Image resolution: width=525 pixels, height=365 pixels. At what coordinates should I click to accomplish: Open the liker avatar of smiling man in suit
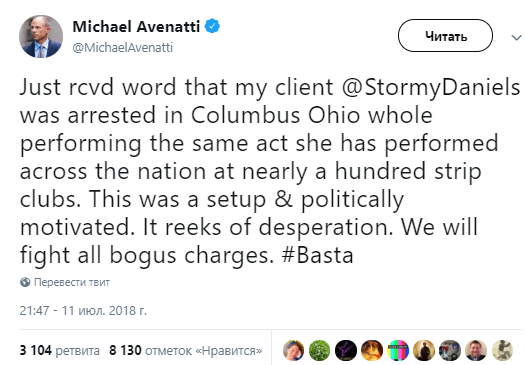click(476, 350)
